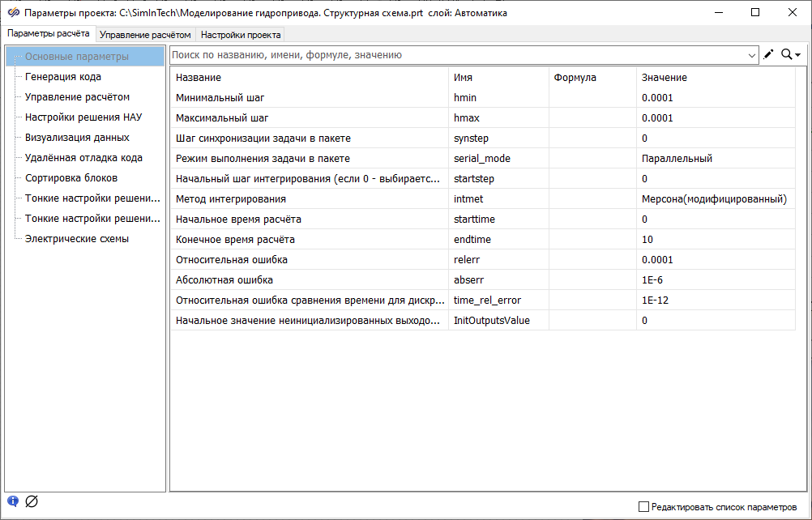The width and height of the screenshot is (812, 520).
Task: Expand the search field history dropdown arrow
Action: click(752, 55)
